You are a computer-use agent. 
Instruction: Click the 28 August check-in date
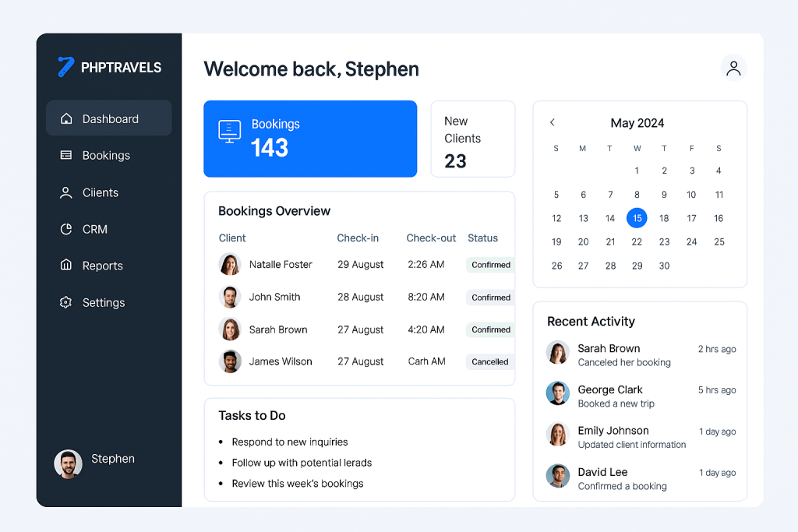click(x=360, y=297)
